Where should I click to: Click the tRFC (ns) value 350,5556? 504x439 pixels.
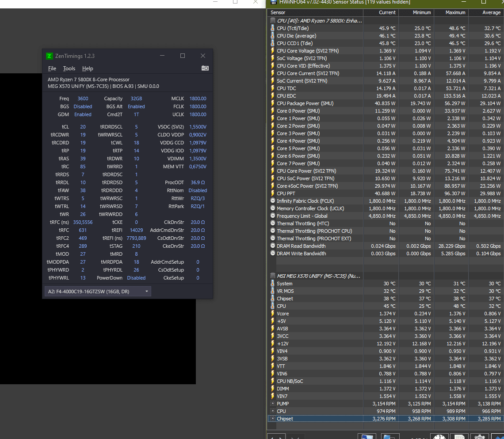click(83, 222)
